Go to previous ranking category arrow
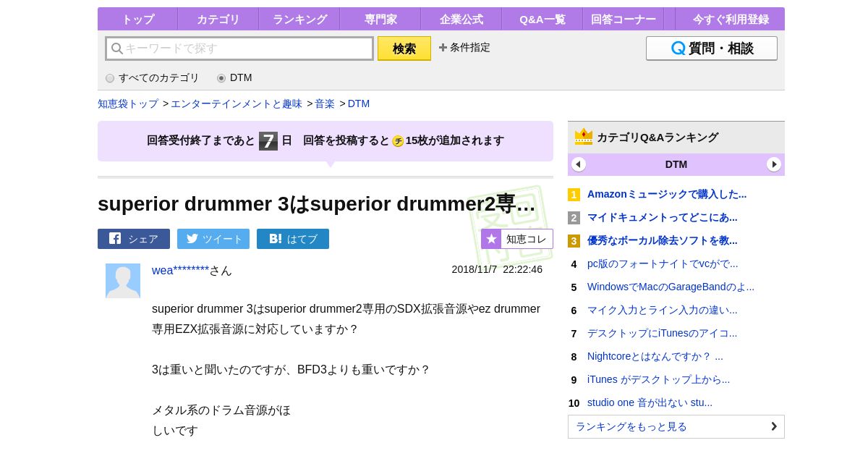The height and width of the screenshot is (456, 868). [579, 164]
